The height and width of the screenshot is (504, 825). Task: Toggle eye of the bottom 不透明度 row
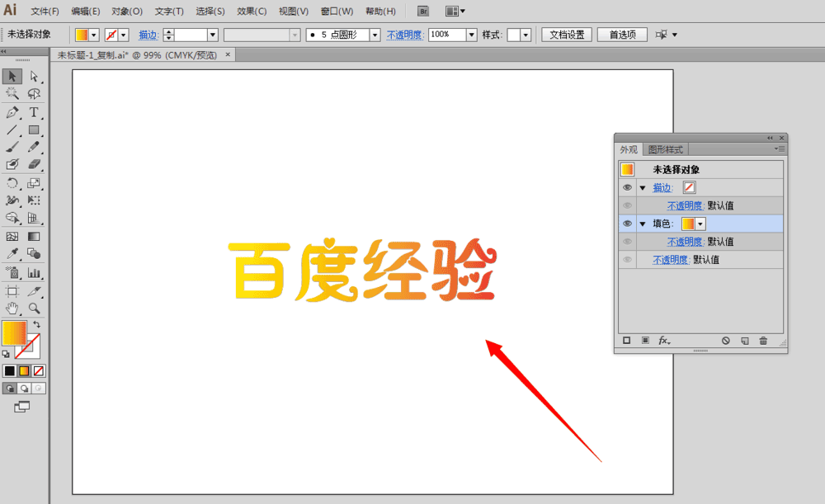[x=627, y=259]
